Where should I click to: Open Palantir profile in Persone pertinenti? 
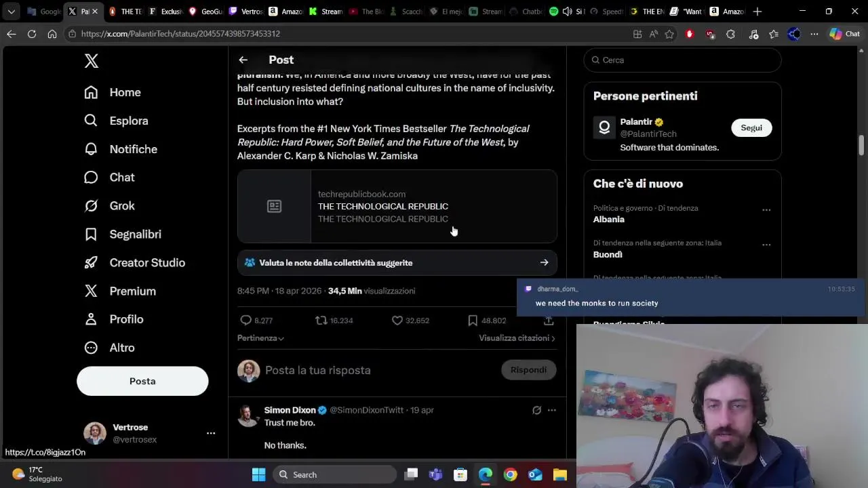click(636, 122)
